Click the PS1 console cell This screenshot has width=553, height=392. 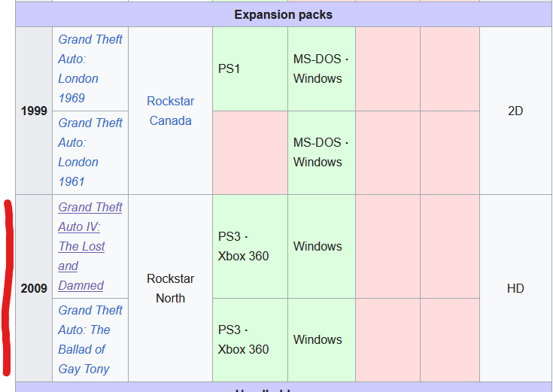click(x=250, y=68)
